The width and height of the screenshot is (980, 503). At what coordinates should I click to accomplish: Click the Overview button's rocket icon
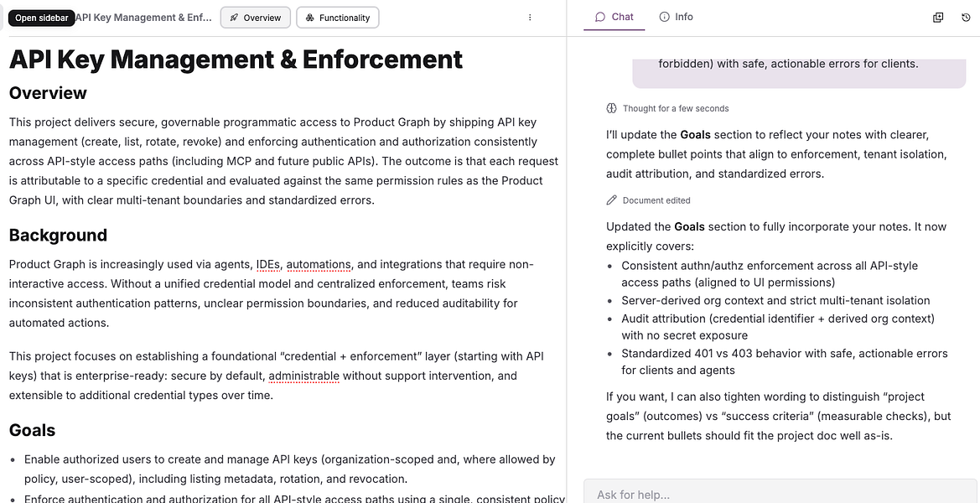point(234,18)
